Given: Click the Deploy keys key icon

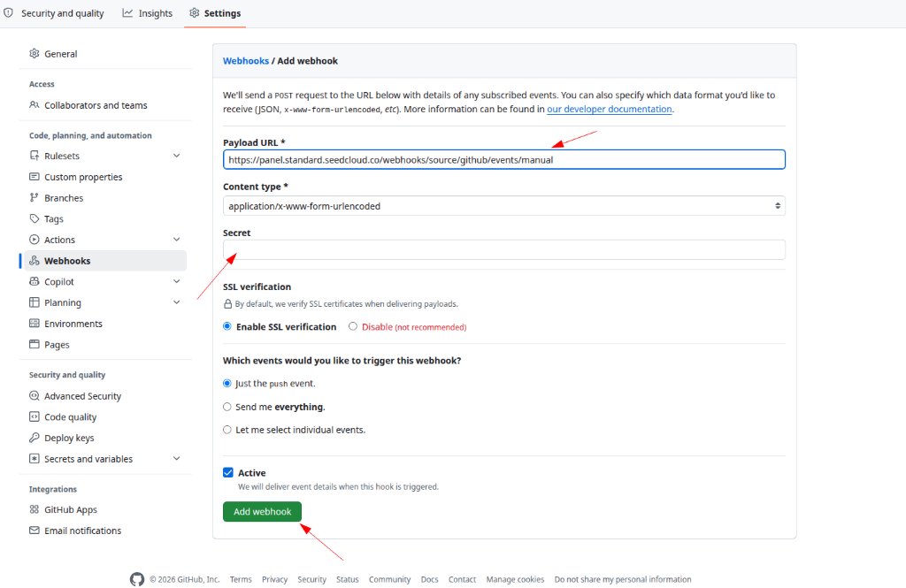Looking at the screenshot, I should tap(35, 438).
